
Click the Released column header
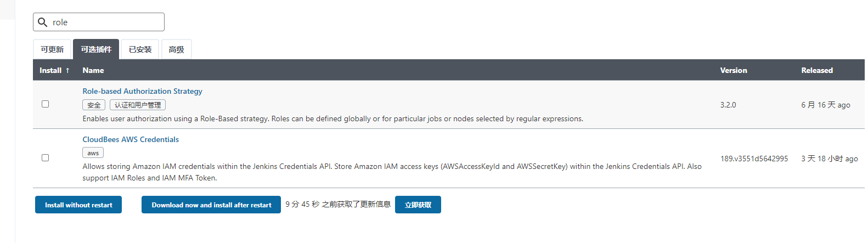[816, 70]
